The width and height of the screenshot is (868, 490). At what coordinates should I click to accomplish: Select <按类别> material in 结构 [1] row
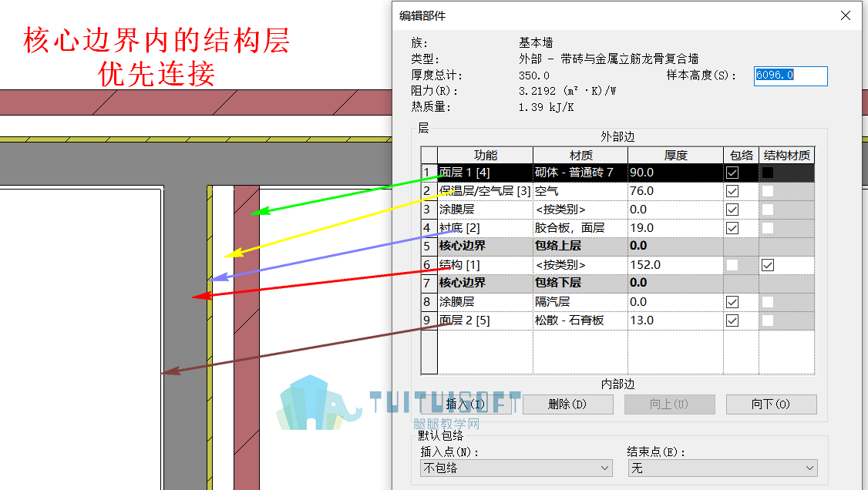pos(580,265)
